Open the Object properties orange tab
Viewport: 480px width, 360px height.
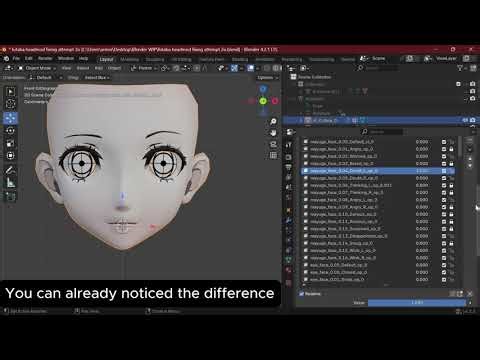pos(289,210)
